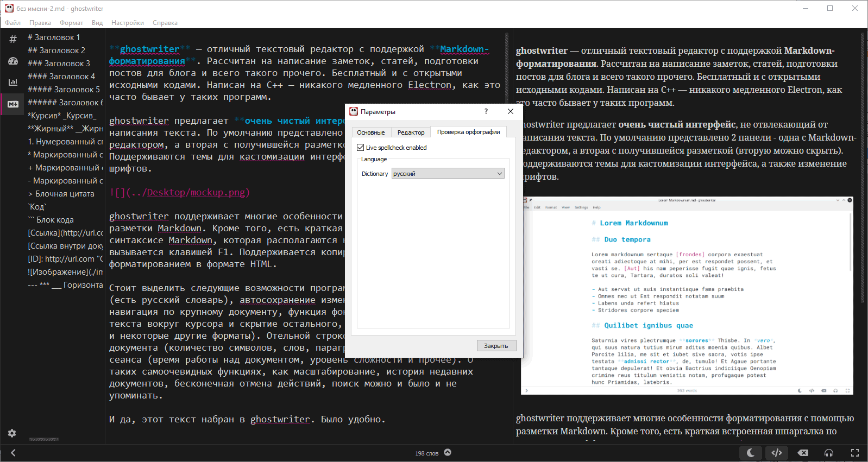The image size is (868, 462).
Task: Select '[Ссылка внутри документа' row
Action: pos(65,246)
